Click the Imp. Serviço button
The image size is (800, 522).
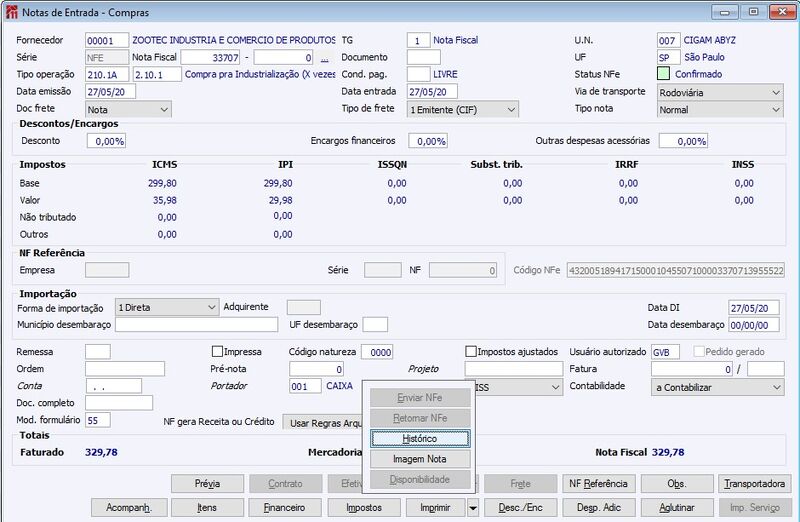[755, 508]
